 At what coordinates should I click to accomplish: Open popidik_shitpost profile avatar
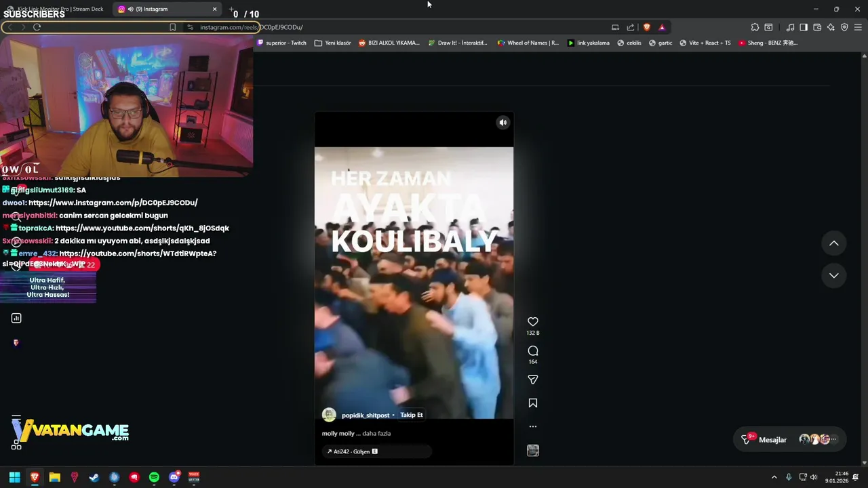(329, 415)
